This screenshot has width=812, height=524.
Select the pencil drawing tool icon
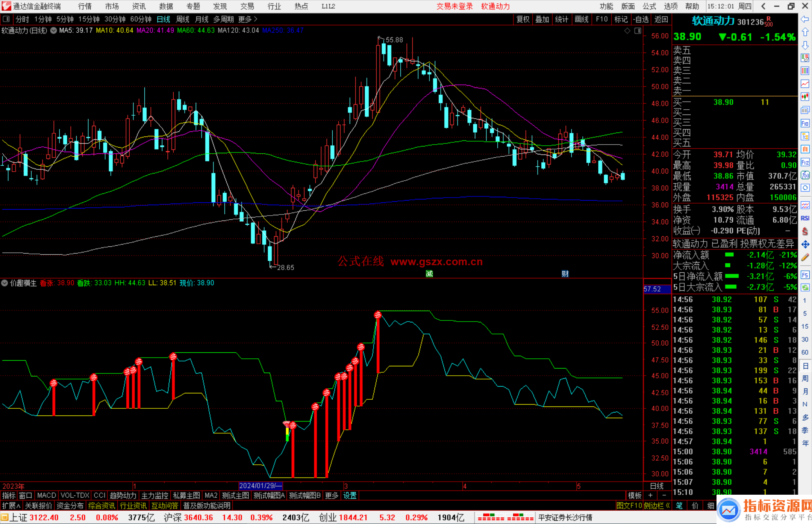805,257
